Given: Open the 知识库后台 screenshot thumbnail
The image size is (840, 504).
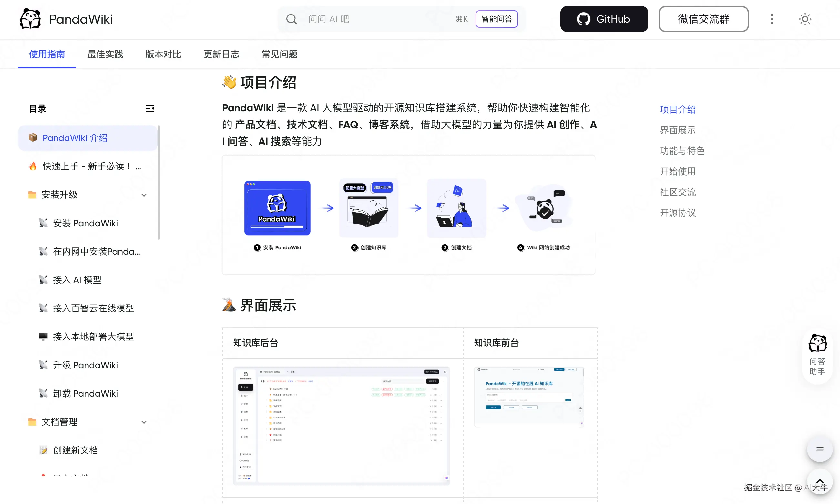Looking at the screenshot, I should coord(342,425).
